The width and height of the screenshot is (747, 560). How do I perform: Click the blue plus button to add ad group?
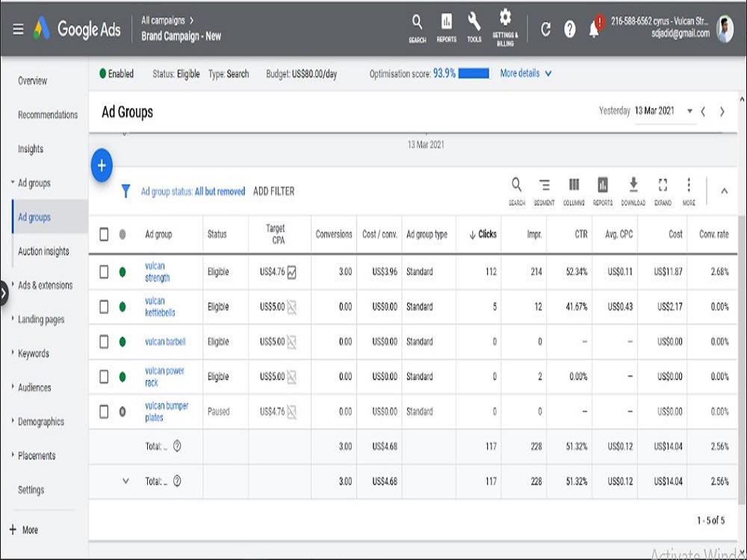pyautogui.click(x=102, y=165)
